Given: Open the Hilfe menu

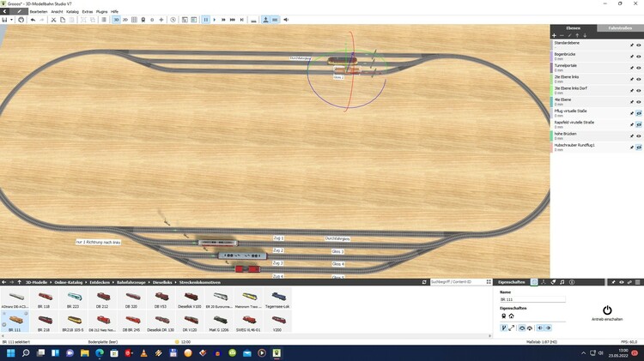Looking at the screenshot, I should tap(114, 12).
